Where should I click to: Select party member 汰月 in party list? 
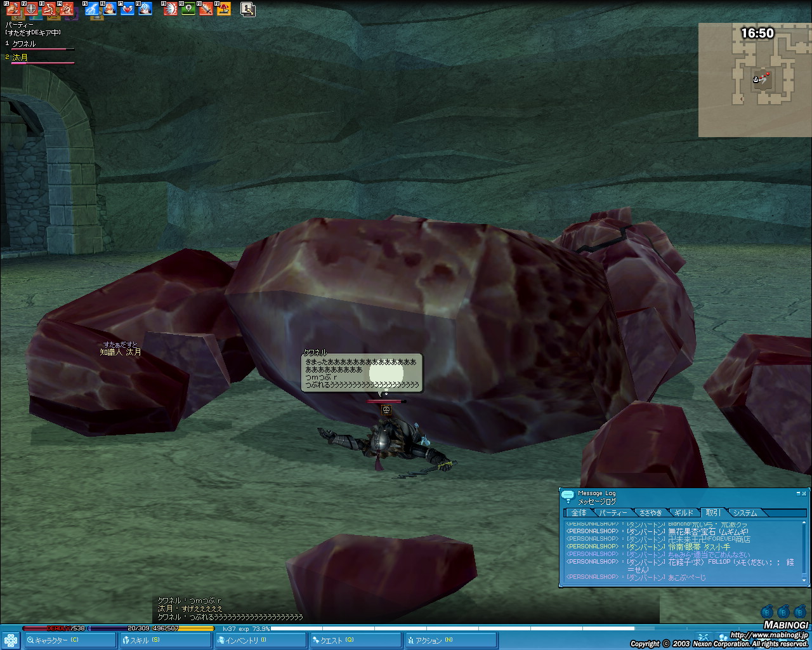tap(20, 57)
